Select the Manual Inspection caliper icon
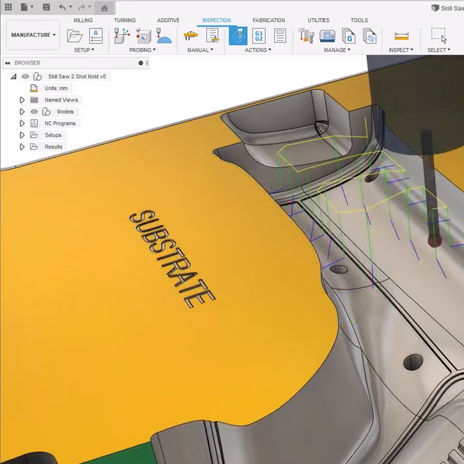Image resolution: width=464 pixels, height=464 pixels. [191, 36]
